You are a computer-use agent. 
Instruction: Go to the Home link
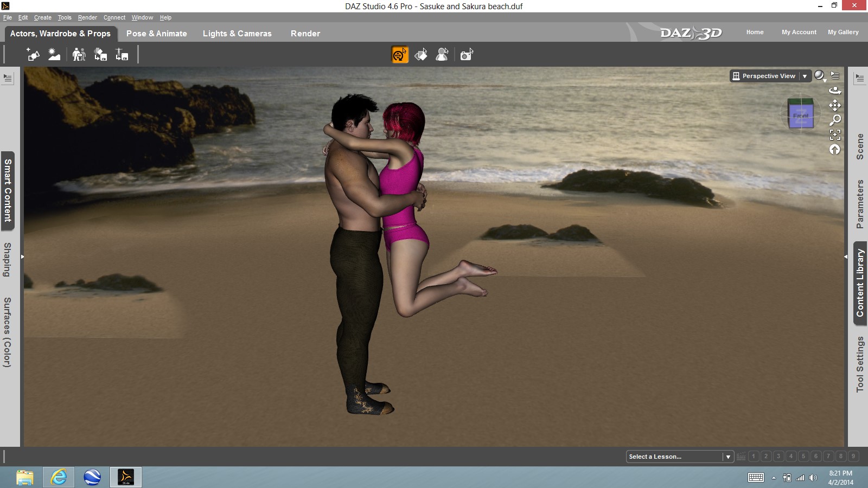[x=755, y=32]
